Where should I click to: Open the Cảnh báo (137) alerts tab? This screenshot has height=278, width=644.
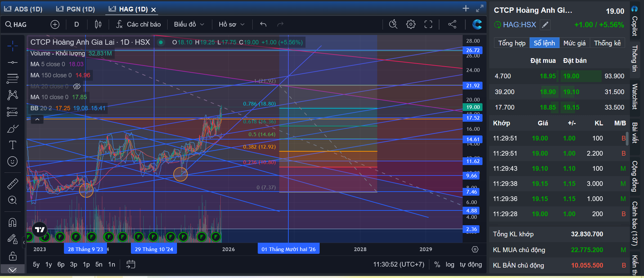[x=635, y=224]
